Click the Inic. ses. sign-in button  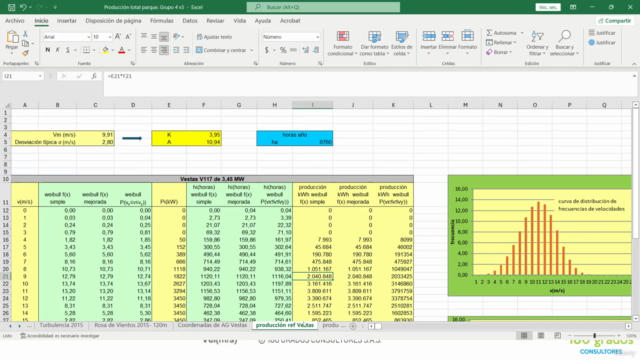click(x=548, y=7)
